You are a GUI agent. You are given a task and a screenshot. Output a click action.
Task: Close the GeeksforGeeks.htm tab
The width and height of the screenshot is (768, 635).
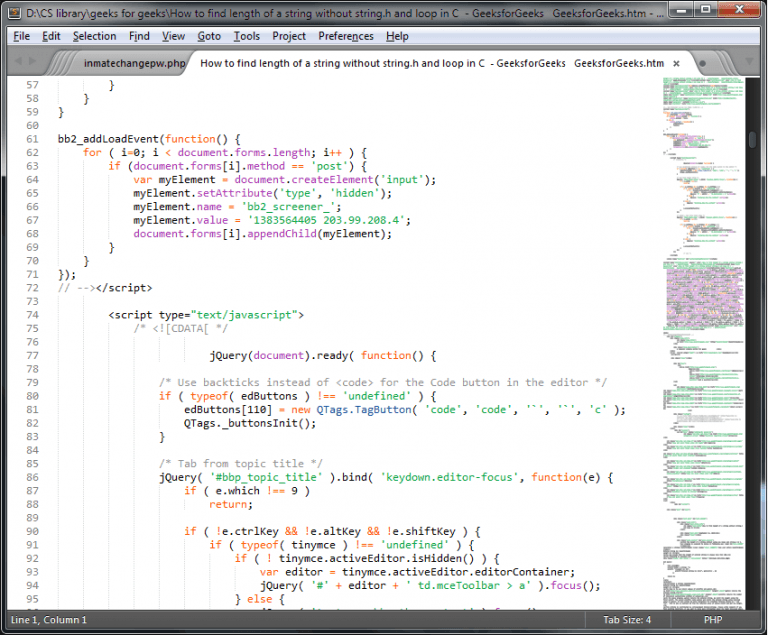pos(676,63)
